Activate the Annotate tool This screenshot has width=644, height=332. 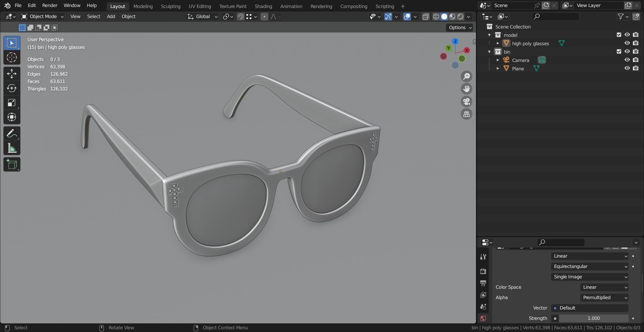(x=12, y=134)
